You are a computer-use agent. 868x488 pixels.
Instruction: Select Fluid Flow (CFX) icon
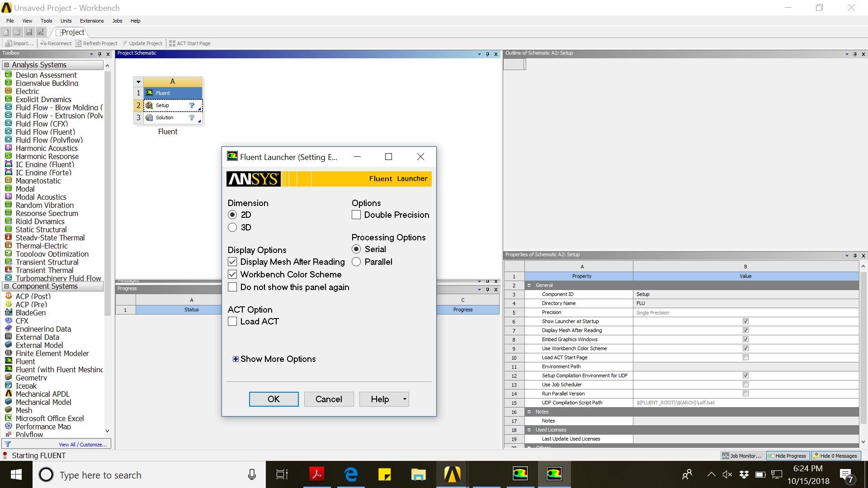[x=8, y=123]
